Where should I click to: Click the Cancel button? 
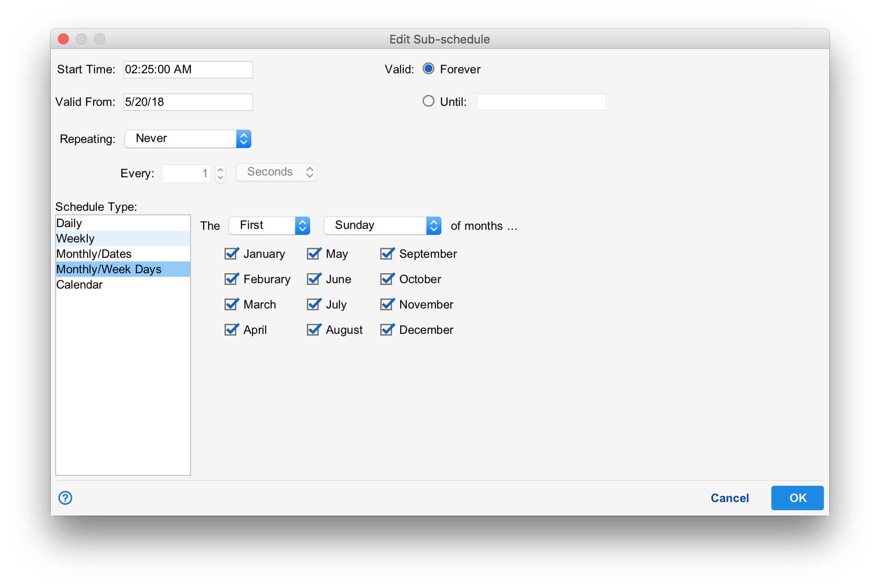(x=730, y=498)
